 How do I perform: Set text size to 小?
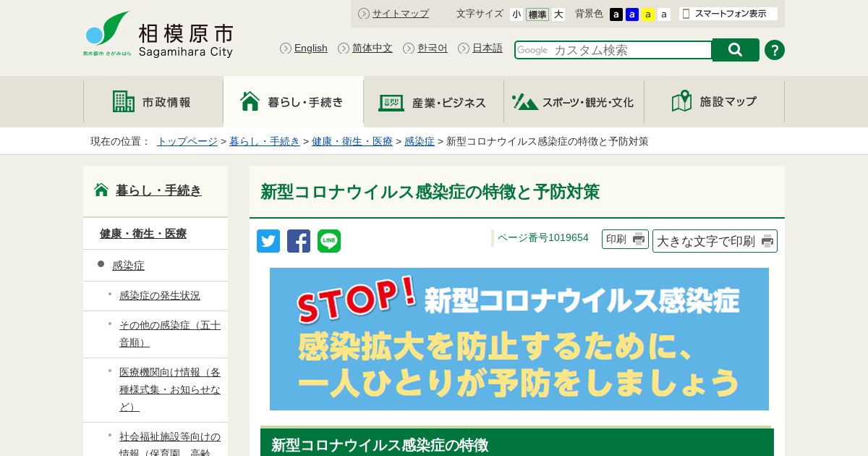point(516,14)
